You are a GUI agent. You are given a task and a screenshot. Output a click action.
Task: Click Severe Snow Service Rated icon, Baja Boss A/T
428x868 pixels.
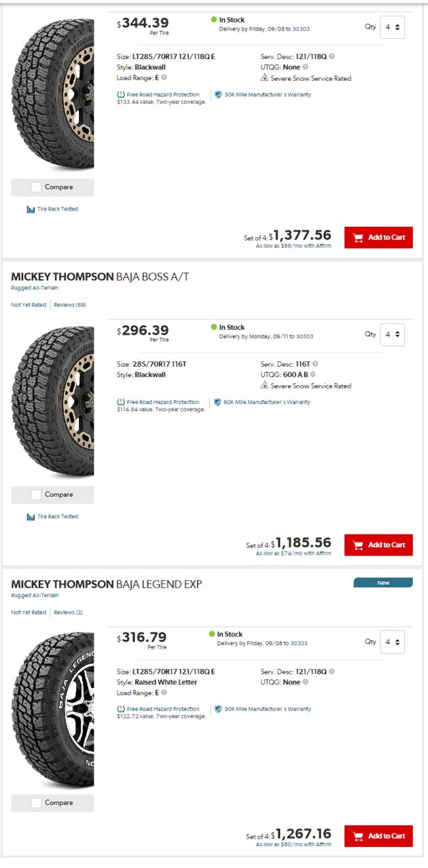pyautogui.click(x=265, y=385)
